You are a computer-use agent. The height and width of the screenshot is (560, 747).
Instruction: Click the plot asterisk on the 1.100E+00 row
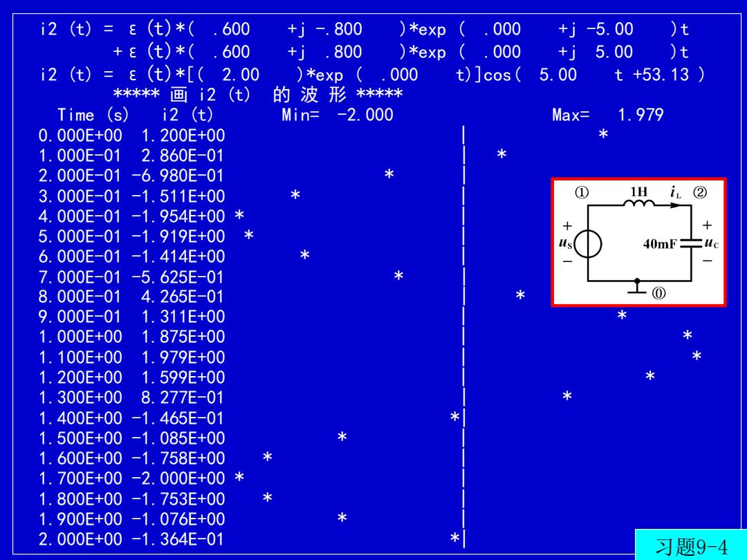click(x=697, y=356)
